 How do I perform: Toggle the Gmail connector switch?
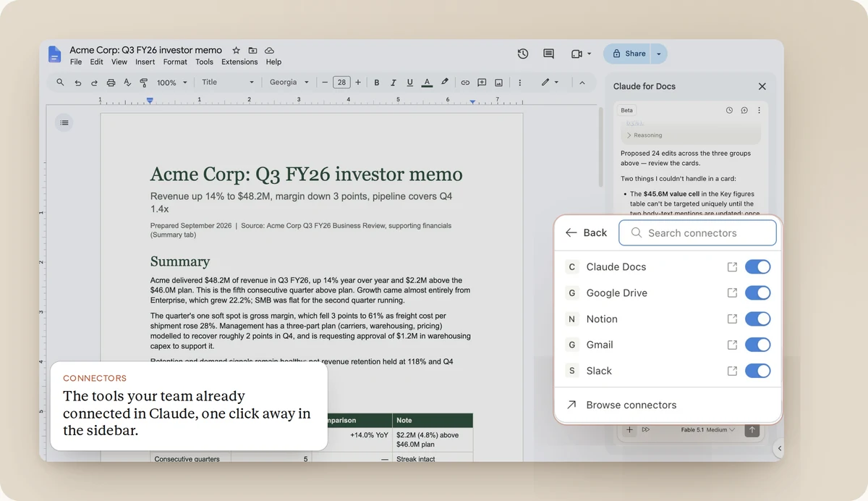(x=758, y=345)
